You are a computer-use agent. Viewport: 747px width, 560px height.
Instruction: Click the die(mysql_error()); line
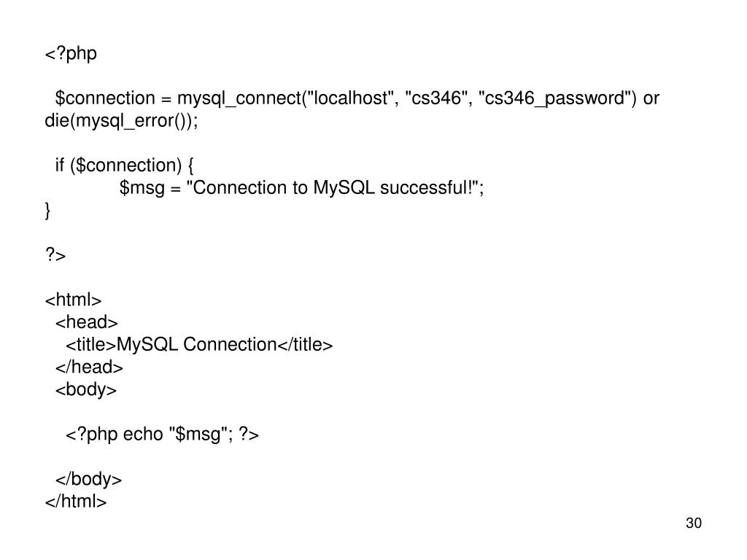(122, 121)
